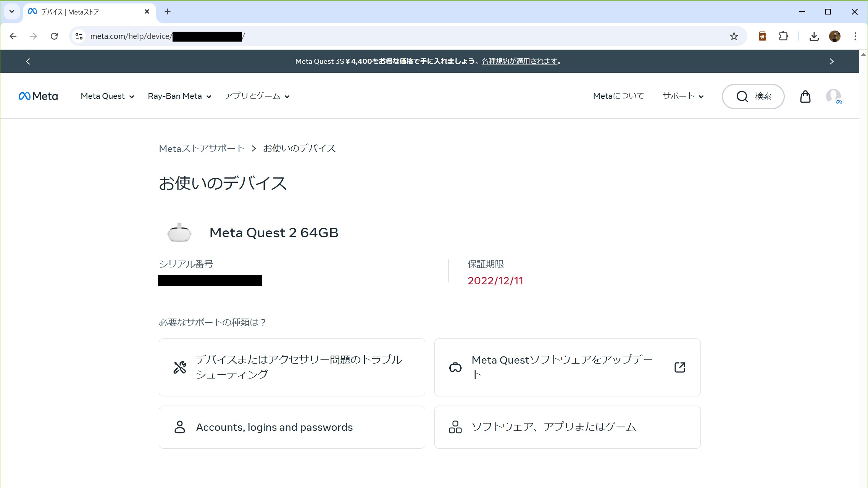
Task: Open a new browser tab
Action: pos(168,12)
